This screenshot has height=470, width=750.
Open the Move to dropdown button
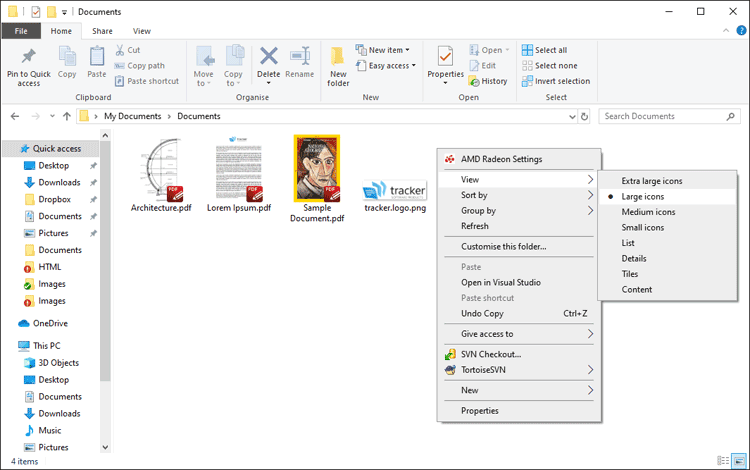pyautogui.click(x=204, y=66)
